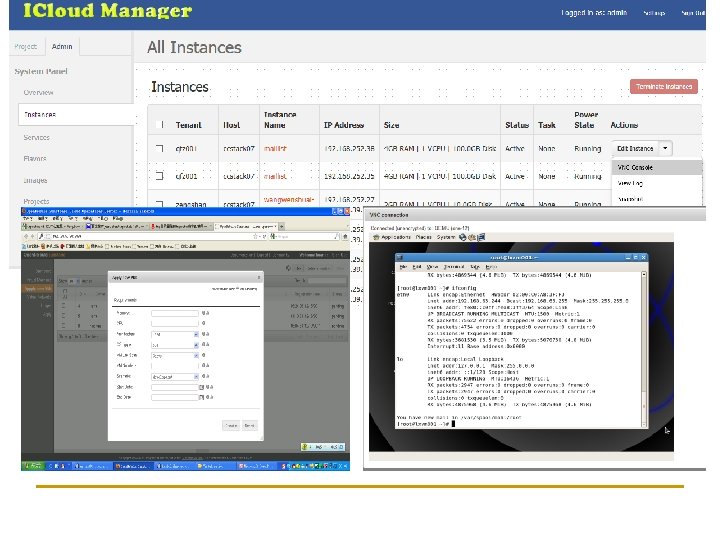Click the Create button in dialog
This screenshot has height=540, width=720.
(x=231, y=425)
